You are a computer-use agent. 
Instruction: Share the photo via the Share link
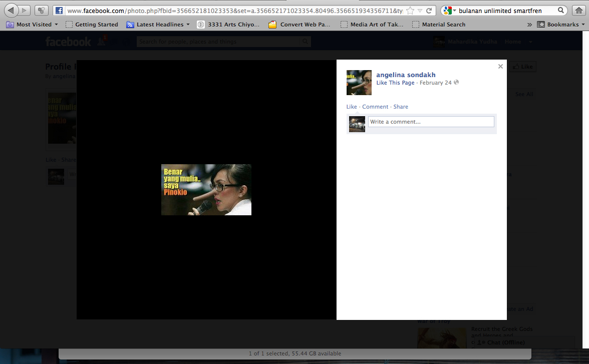401,107
